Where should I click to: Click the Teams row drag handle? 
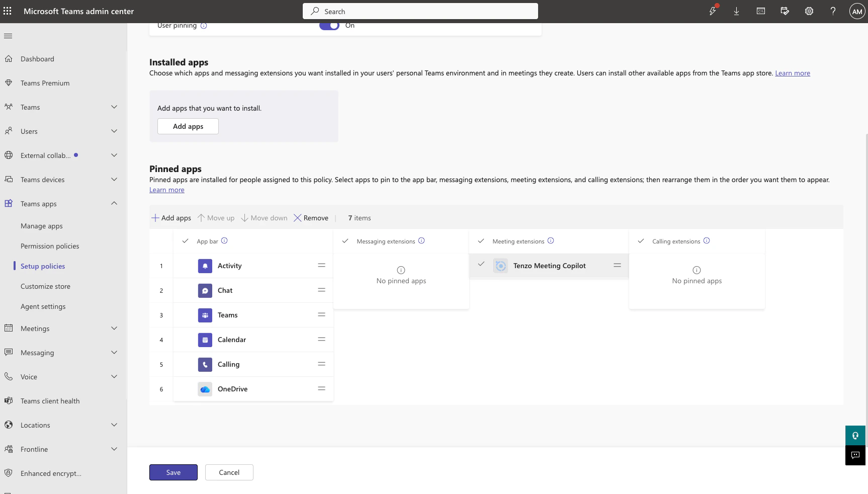321,314
